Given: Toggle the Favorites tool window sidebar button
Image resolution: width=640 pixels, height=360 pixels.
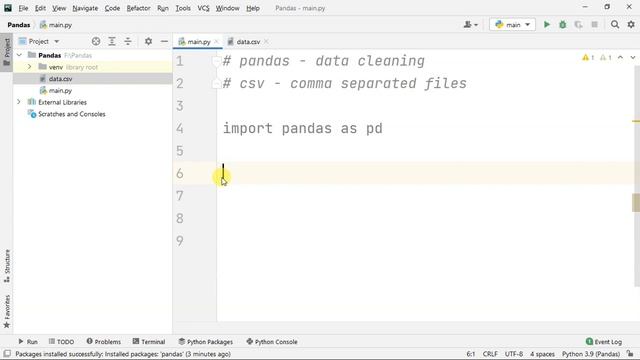Looking at the screenshot, I should coord(7,312).
